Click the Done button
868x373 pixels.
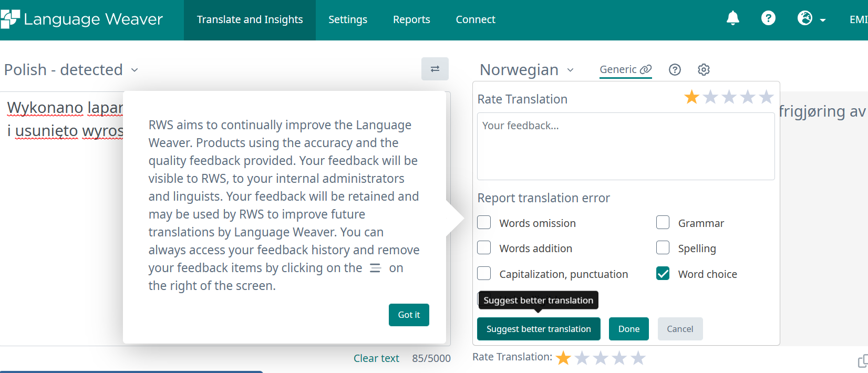(629, 329)
